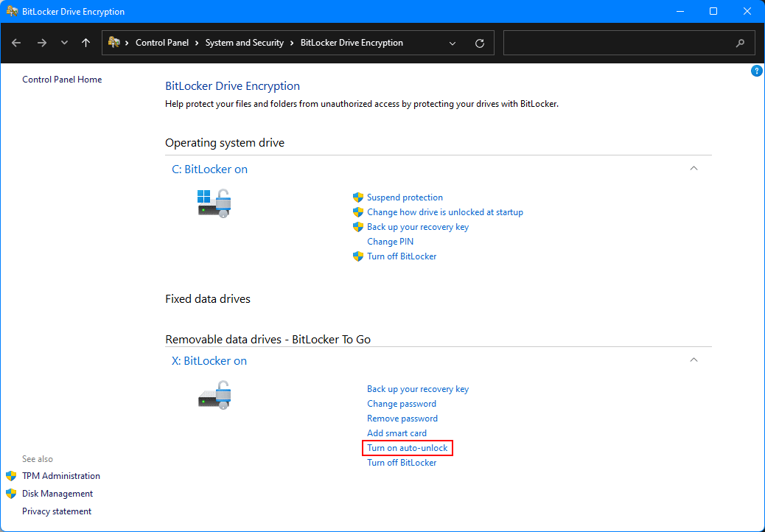This screenshot has height=532, width=765.
Task: Collapse the X: drive section chevron
Action: pos(694,360)
